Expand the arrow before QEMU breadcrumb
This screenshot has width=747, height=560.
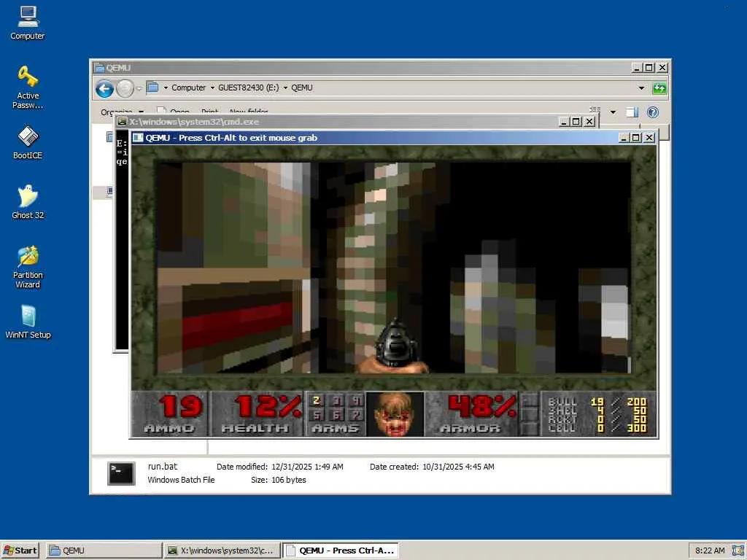coord(285,87)
